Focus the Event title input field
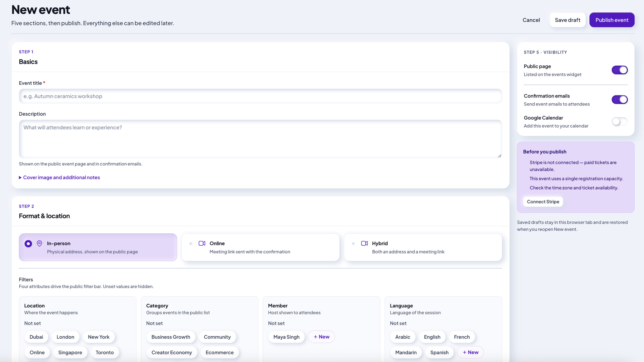The image size is (644, 362). [x=260, y=96]
